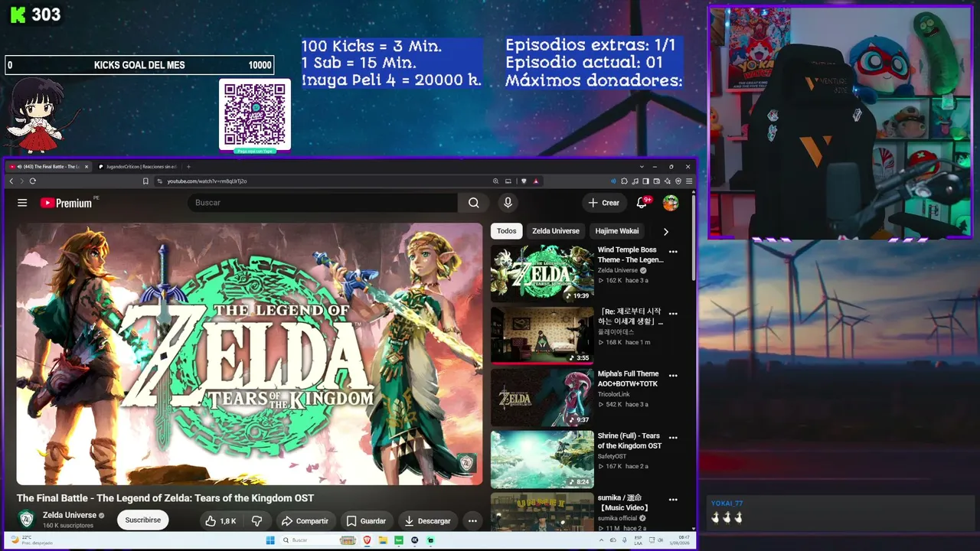The height and width of the screenshot is (551, 980).
Task: Open the Re: Zero Korean video thumbnail
Action: [x=542, y=335]
